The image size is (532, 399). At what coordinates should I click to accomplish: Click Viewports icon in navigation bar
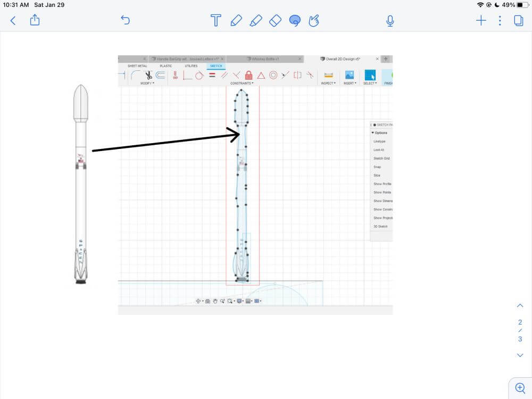coord(257,301)
